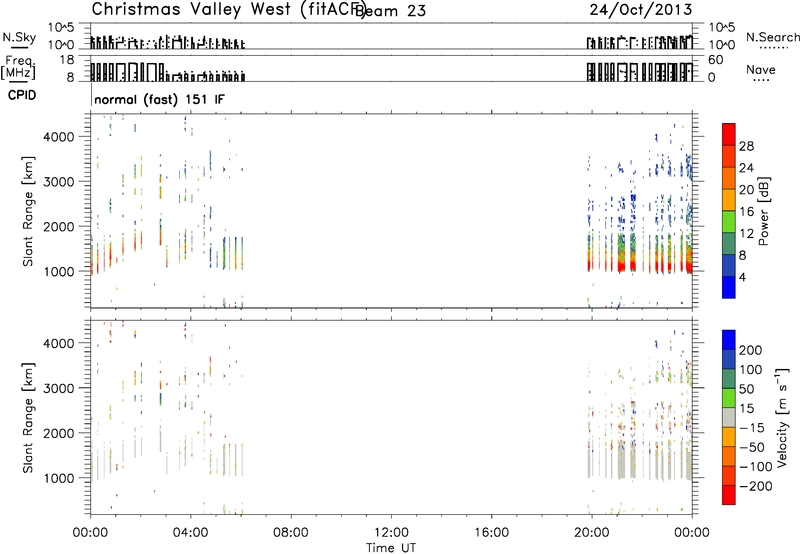
Task: Click the 12:00 time tick label
Action: [x=391, y=533]
